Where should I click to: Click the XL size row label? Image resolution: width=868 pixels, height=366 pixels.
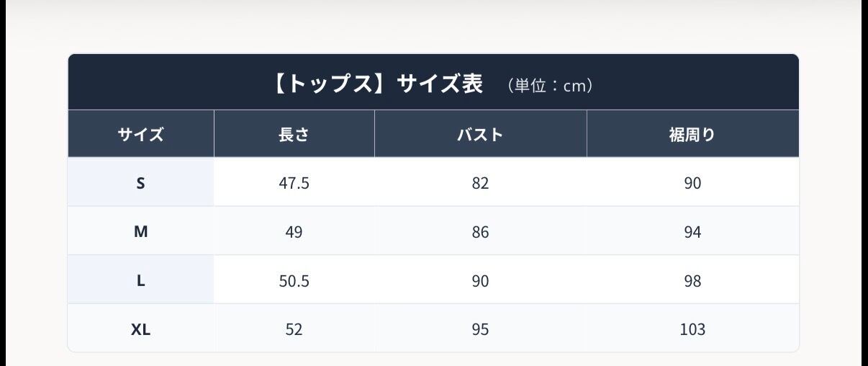141,329
